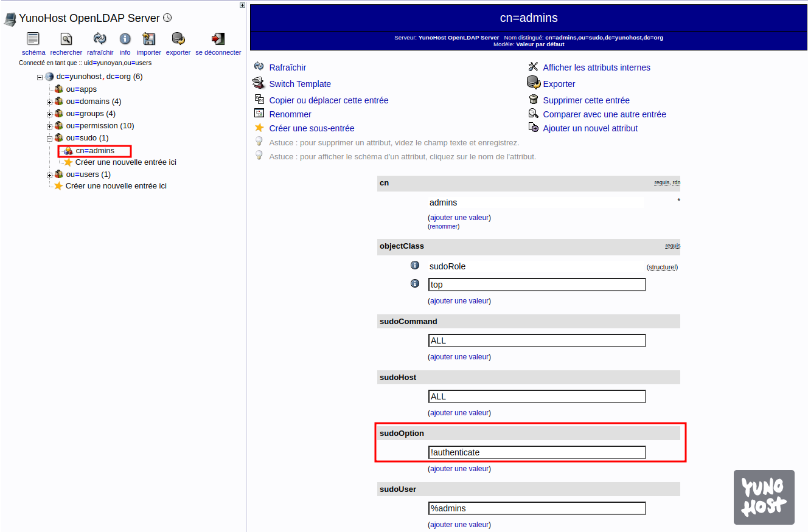Click the importer icon
This screenshot has width=808, height=532.
tap(148, 40)
